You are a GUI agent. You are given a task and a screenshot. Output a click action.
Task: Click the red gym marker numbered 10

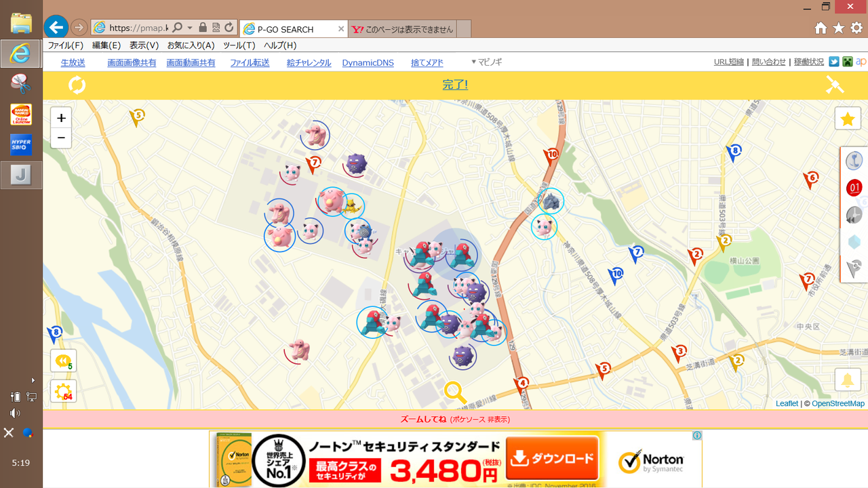click(x=553, y=157)
